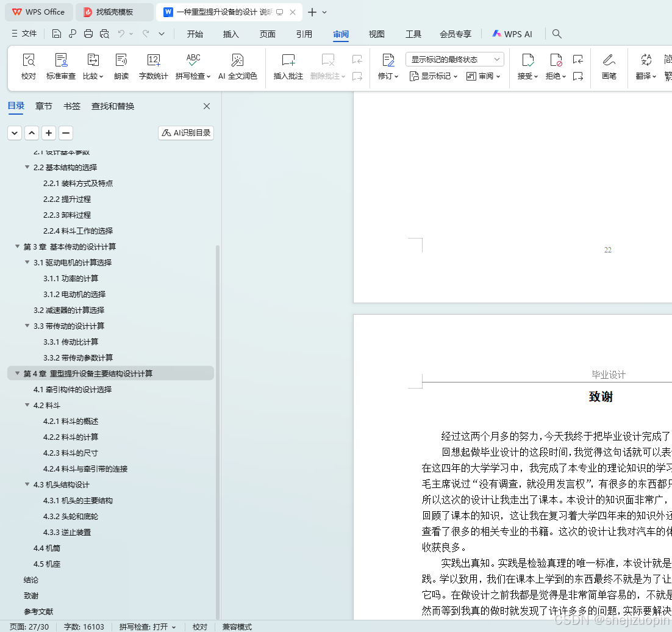This screenshot has width=672, height=632.
Task: Click 校对 in the status bar
Action: [200, 627]
